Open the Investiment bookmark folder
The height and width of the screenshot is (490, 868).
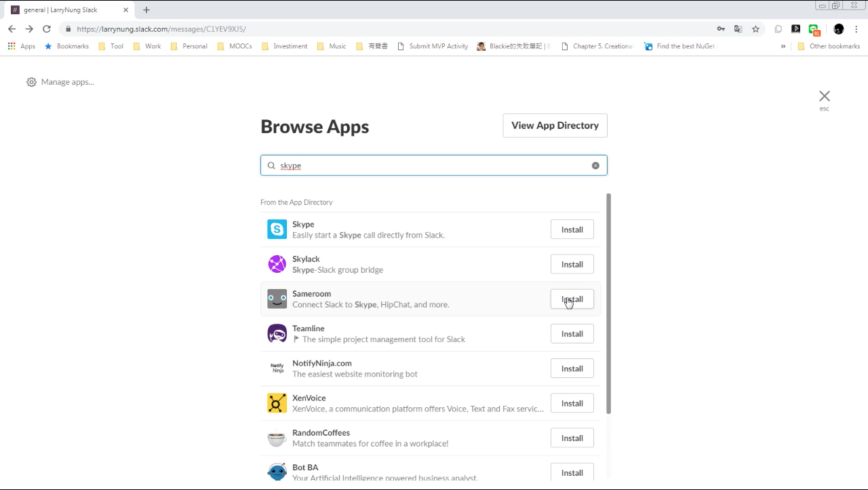point(285,46)
